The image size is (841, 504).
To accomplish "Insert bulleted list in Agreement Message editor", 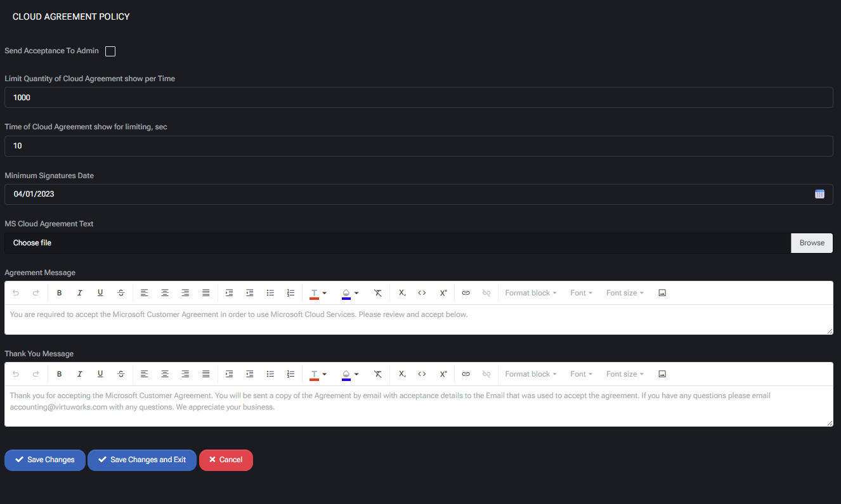I will [x=270, y=293].
